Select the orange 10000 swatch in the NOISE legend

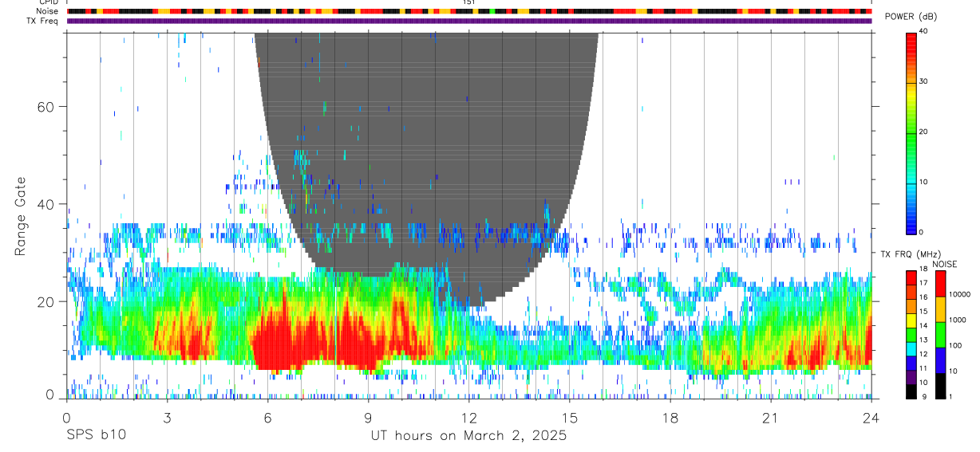(x=941, y=309)
